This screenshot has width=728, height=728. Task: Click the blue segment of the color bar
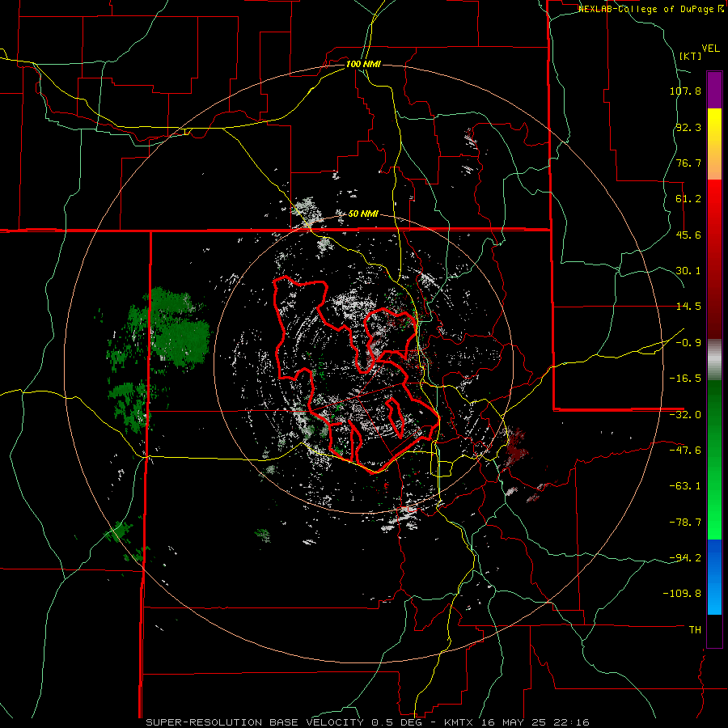pyautogui.click(x=714, y=577)
